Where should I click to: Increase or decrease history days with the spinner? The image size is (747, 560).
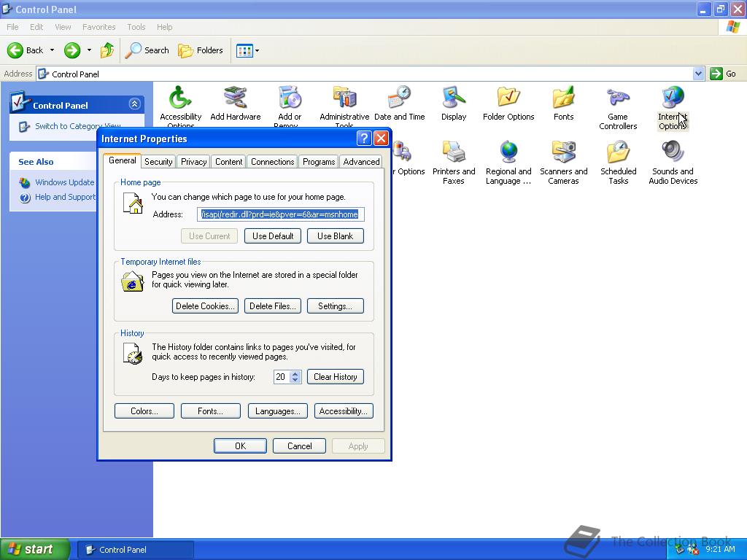click(x=295, y=377)
